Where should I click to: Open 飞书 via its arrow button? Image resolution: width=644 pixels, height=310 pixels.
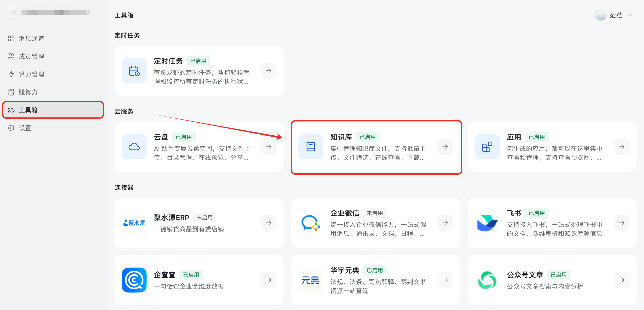coord(621,223)
